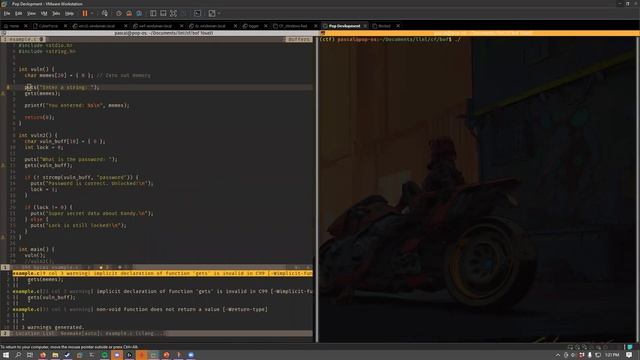This screenshot has height=360, width=640.
Task: Click the stretch guest display icon
Action: pyautogui.click(x=212, y=13)
